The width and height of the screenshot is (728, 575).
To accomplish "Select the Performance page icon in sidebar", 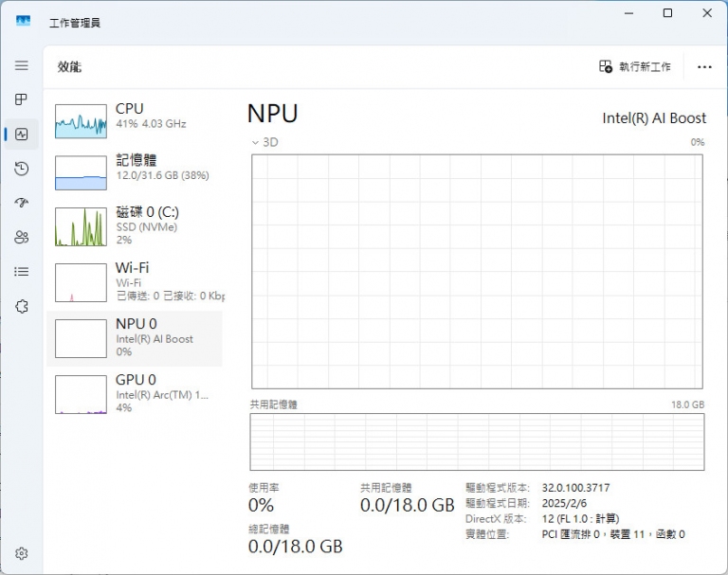I will (22, 135).
